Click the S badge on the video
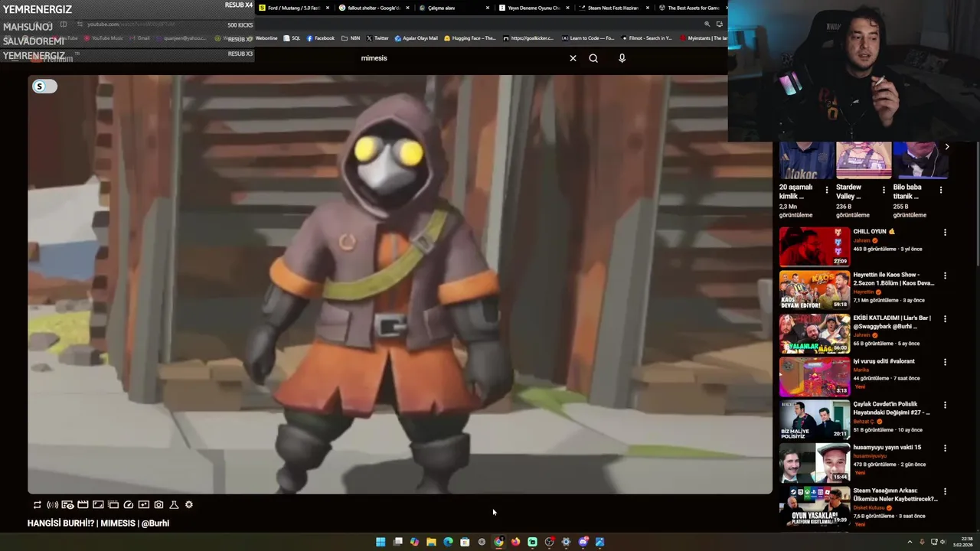 [x=44, y=86]
